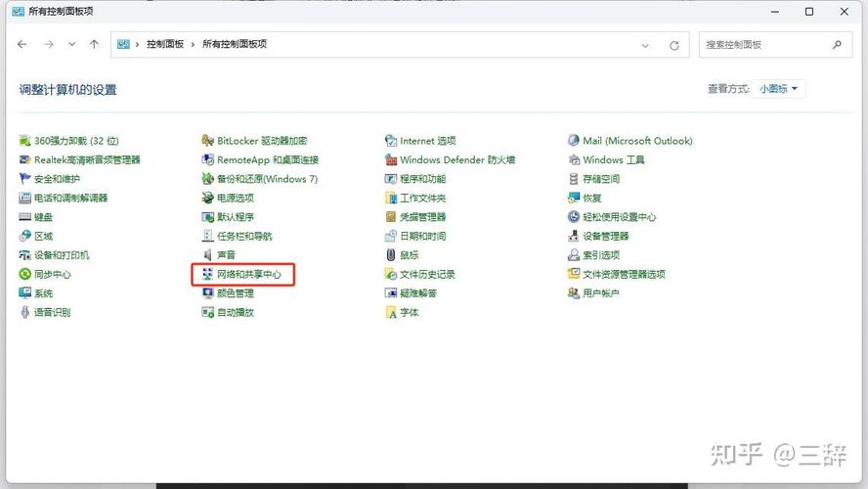Click the 控制面板 breadcrumb
Screen dimensions: 868x489
(x=165, y=44)
